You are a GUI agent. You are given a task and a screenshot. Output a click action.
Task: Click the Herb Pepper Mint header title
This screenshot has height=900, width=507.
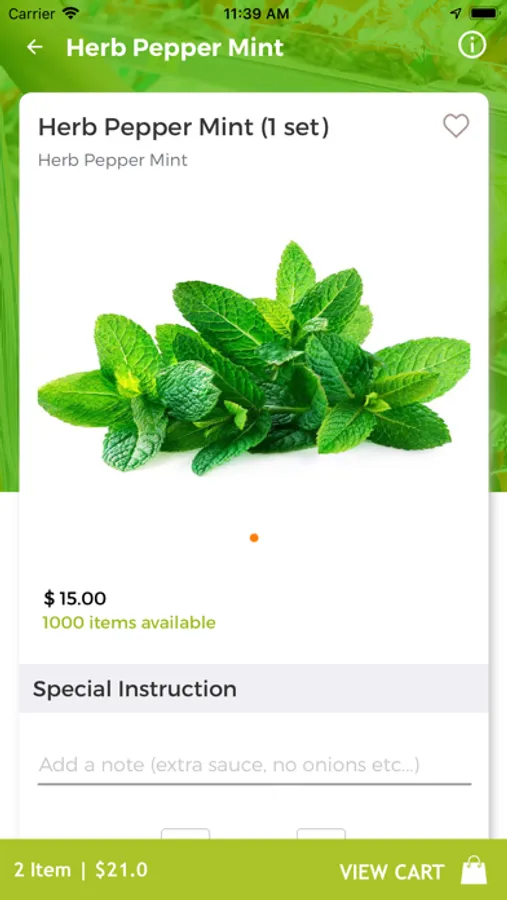tap(175, 48)
